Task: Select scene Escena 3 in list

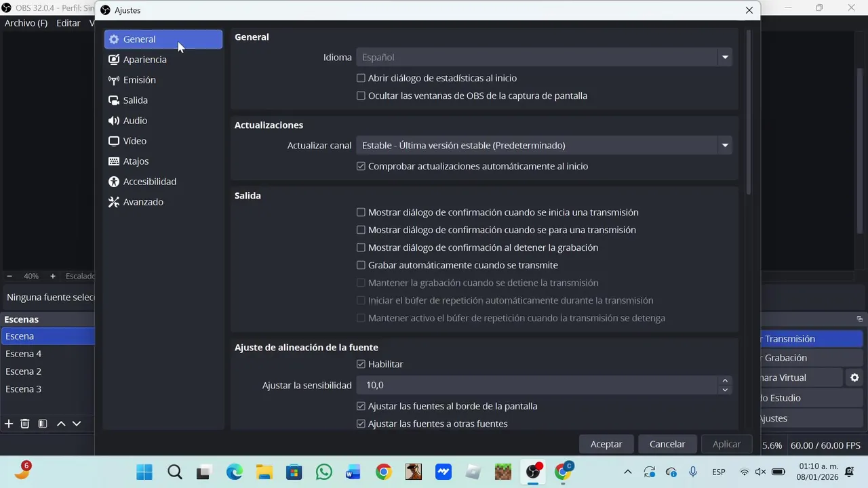Action: (x=47, y=389)
